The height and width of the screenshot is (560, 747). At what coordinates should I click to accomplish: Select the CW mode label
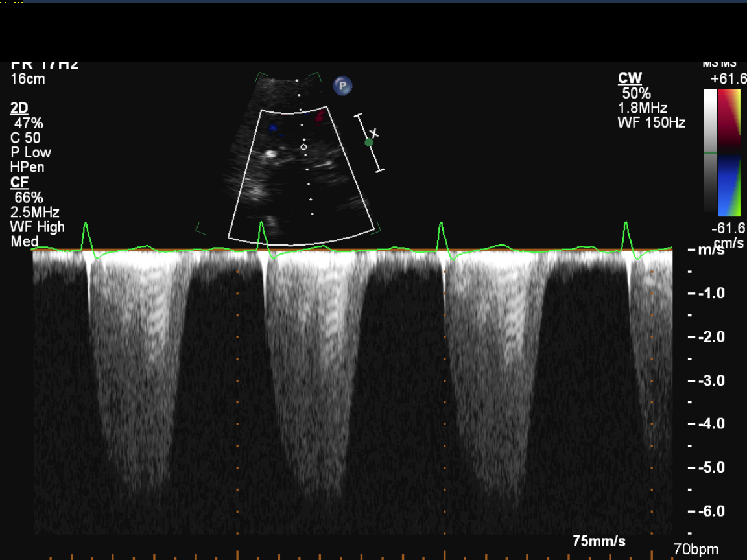click(630, 78)
